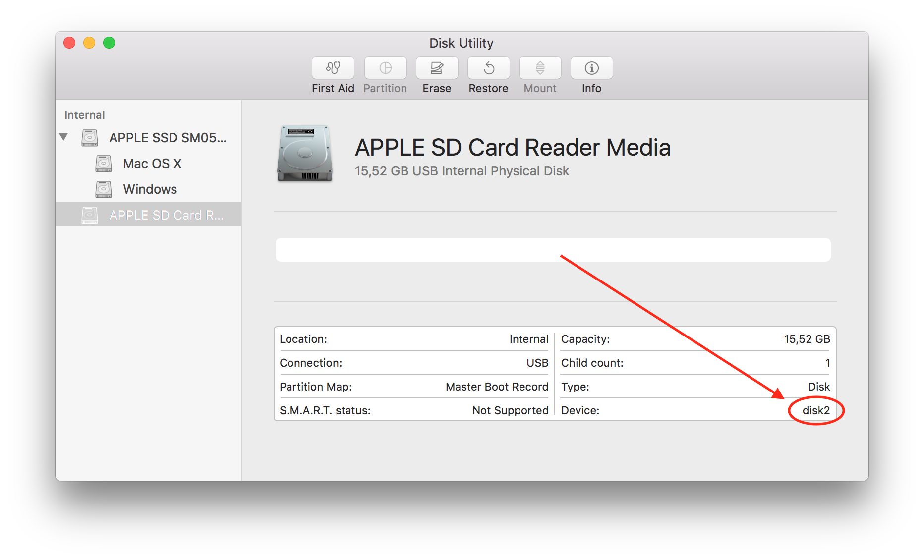Click the Not Supported S.M.A.R.T. value
924x560 pixels.
point(511,410)
